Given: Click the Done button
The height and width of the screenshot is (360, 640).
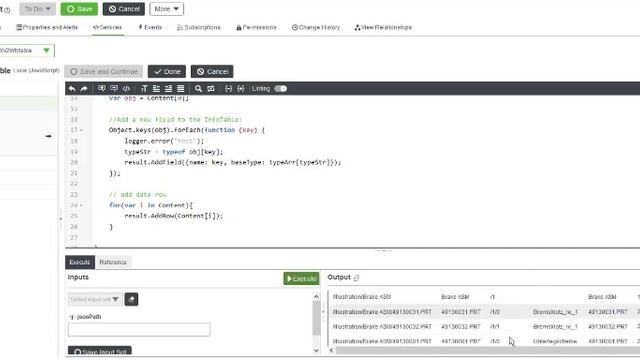Looking at the screenshot, I should tap(167, 71).
